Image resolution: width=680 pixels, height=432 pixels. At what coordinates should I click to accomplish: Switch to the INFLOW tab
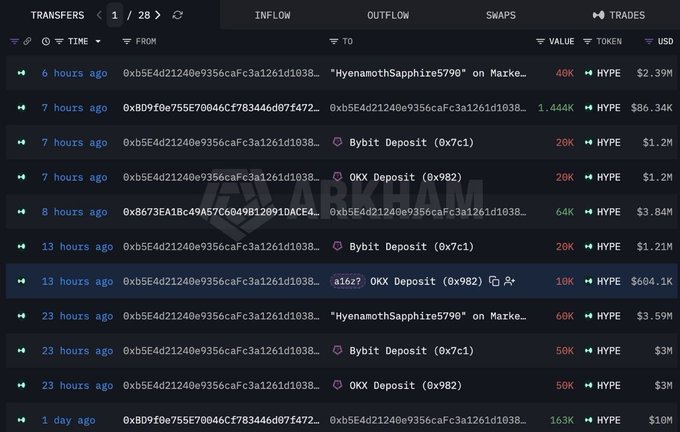pyautogui.click(x=272, y=15)
